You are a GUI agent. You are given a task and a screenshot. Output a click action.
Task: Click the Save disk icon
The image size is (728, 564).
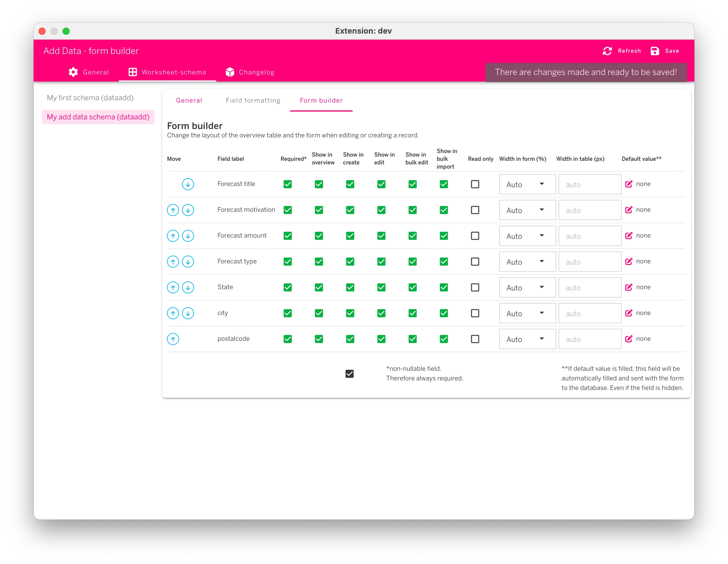click(x=655, y=51)
